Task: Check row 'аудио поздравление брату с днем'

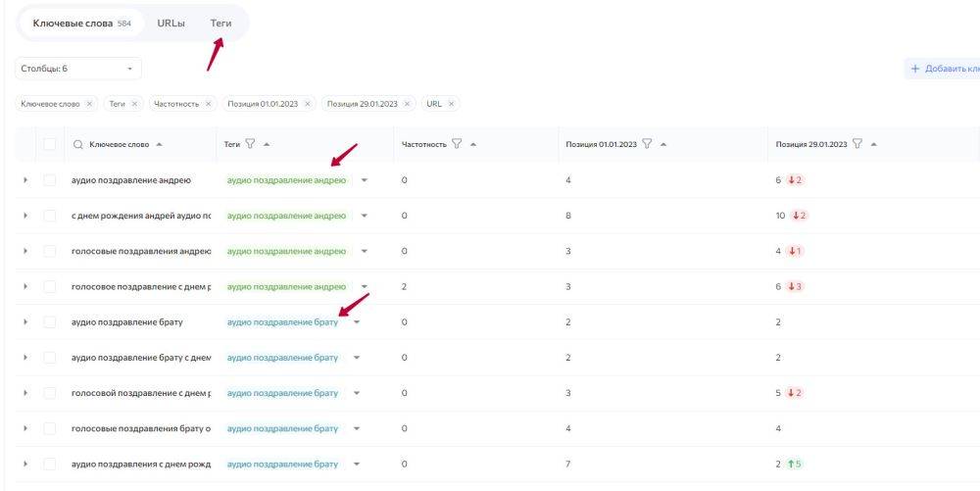Action: coord(49,358)
